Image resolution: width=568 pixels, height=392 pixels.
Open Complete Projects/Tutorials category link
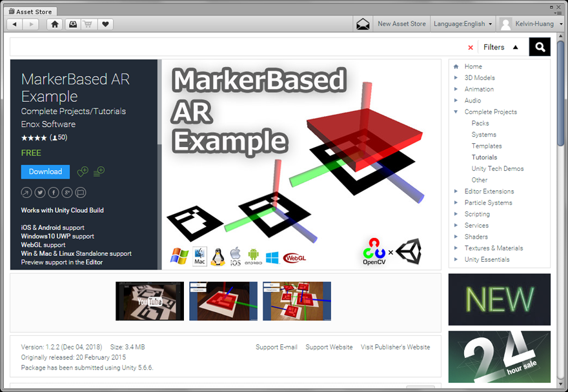[x=73, y=111]
